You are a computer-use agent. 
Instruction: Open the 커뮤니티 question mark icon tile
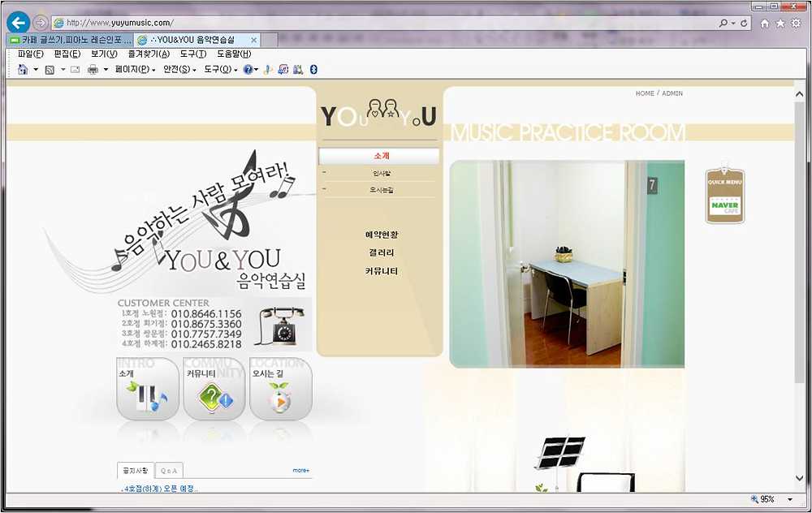[x=214, y=390]
